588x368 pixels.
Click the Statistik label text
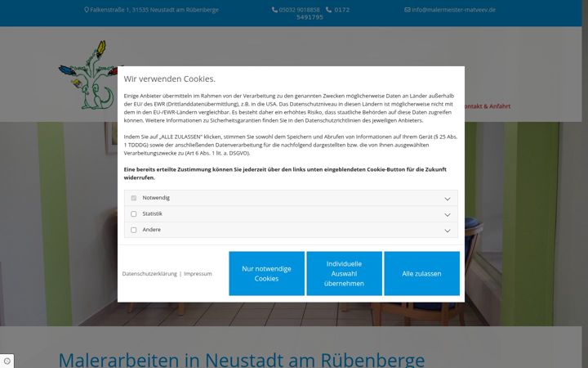[152, 213]
